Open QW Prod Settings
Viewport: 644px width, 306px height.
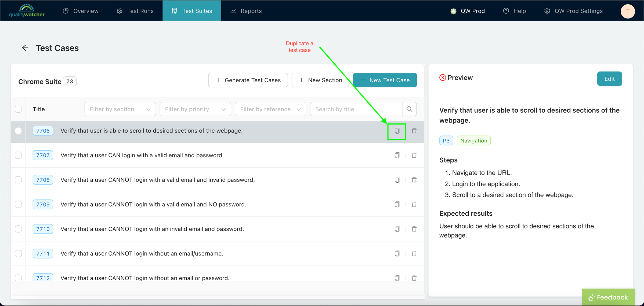[573, 11]
